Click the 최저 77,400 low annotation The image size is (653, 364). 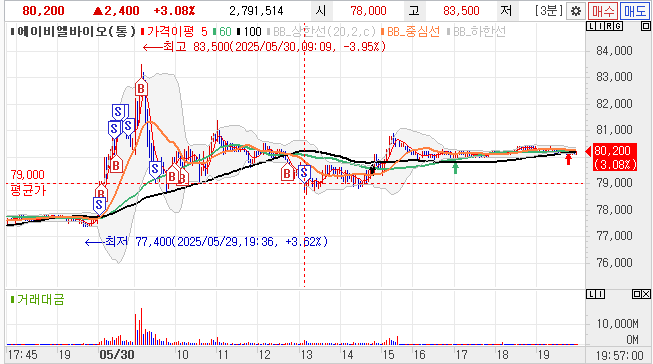(207, 242)
